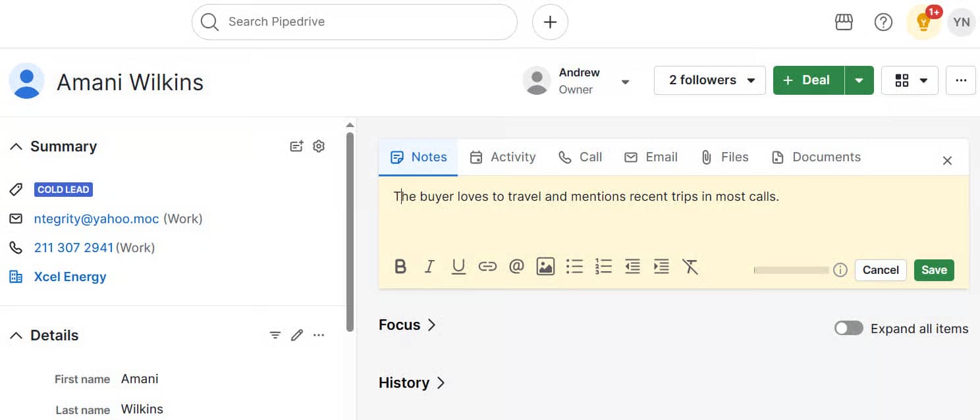Underline the note text
Image resolution: width=980 pixels, height=420 pixels.
click(x=458, y=266)
